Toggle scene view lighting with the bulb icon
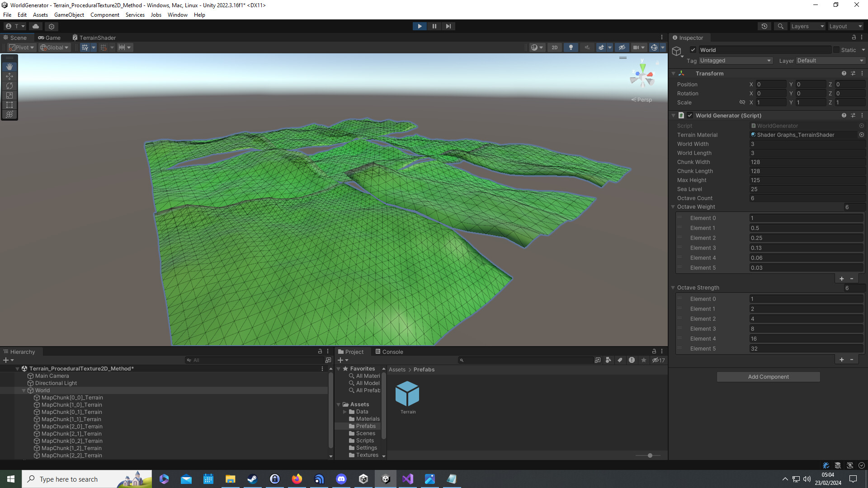The width and height of the screenshot is (868, 488). 571,47
